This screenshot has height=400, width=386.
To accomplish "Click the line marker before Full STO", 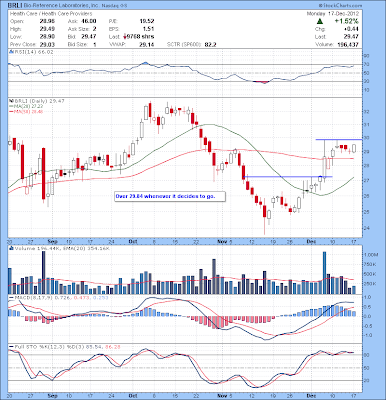I will 11,347.
